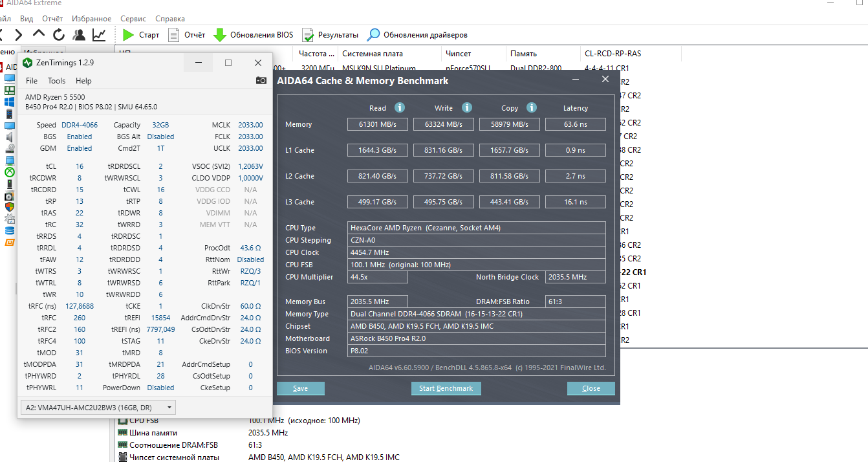Open Обновления BIOS in the toolbar
868x462 pixels.
pyautogui.click(x=254, y=35)
